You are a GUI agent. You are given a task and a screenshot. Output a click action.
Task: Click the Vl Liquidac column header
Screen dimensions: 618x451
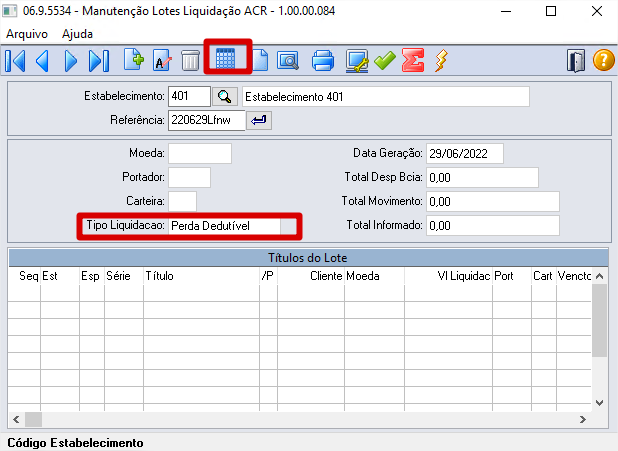[449, 276]
